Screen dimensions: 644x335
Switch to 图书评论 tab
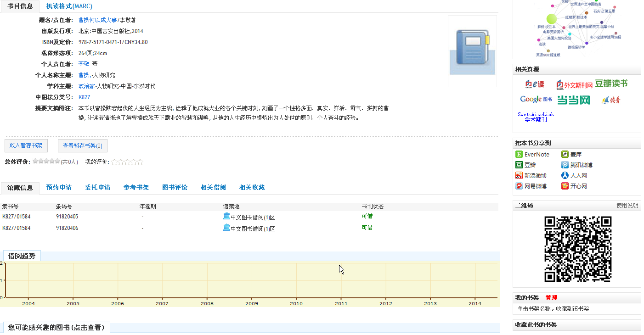coord(175,187)
